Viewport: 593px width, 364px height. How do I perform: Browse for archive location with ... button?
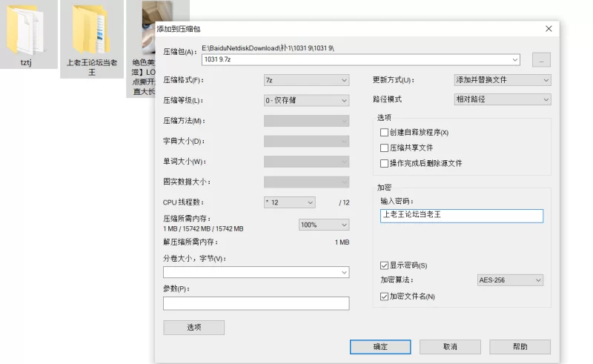(541, 60)
